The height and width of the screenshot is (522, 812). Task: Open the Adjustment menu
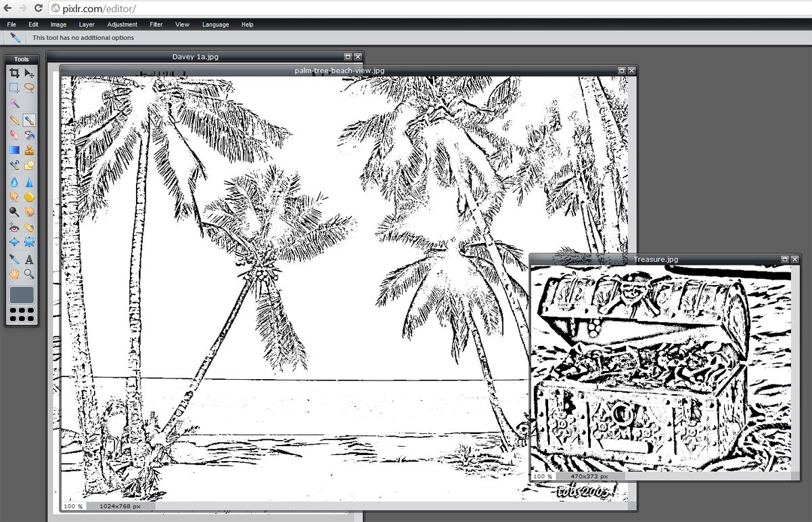(x=122, y=24)
